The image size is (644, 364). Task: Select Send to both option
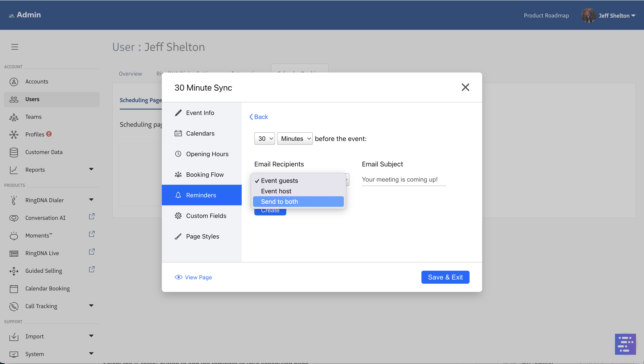click(x=279, y=202)
